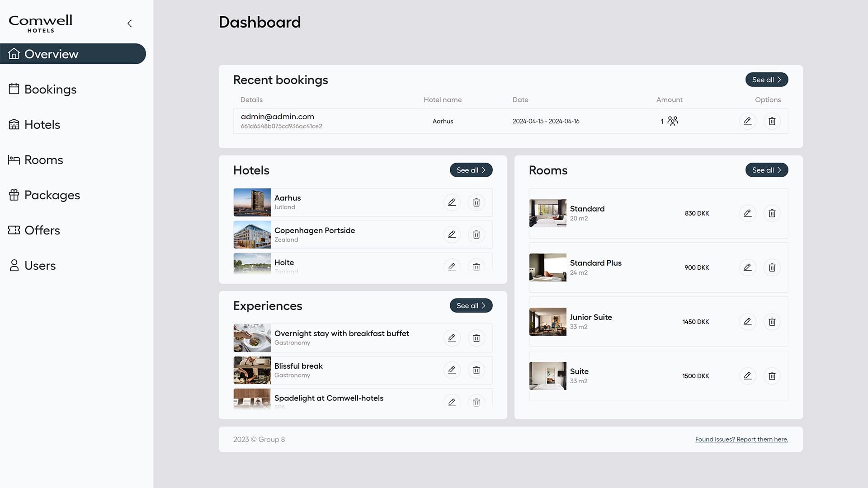This screenshot has width=868, height=488.
Task: Delete the Suite room entry
Action: (x=772, y=376)
